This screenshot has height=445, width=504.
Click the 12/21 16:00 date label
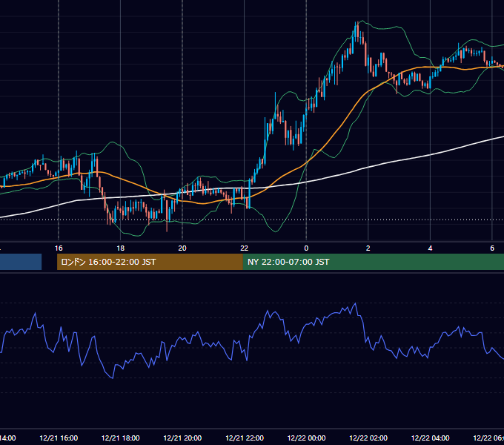click(59, 438)
